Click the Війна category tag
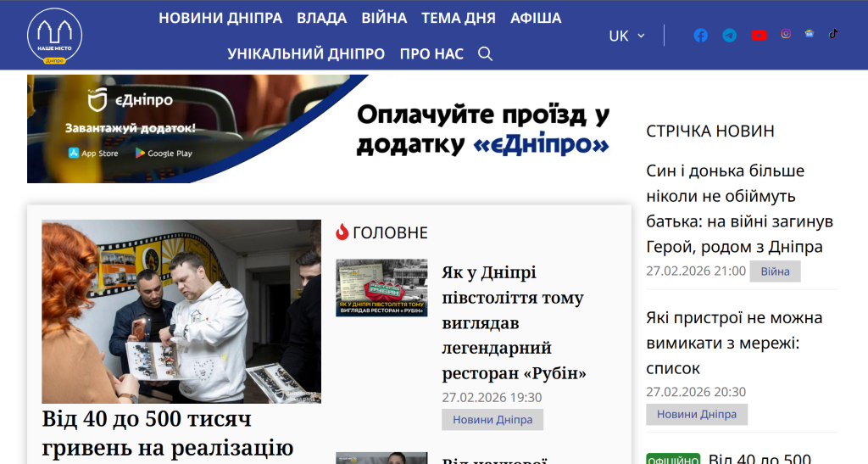The image size is (868, 464). click(775, 271)
